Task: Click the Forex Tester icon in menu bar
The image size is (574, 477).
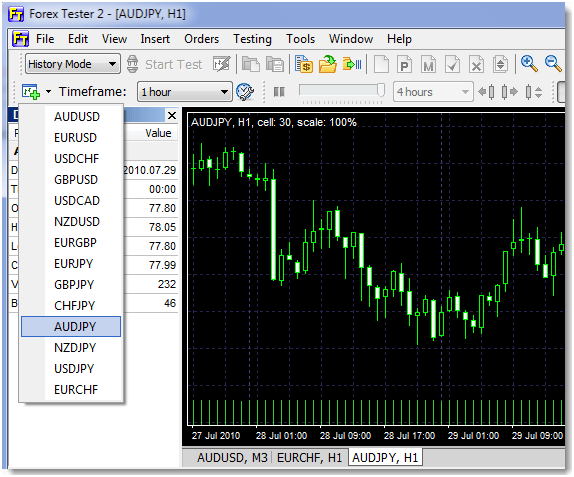Action: pyautogui.click(x=20, y=38)
